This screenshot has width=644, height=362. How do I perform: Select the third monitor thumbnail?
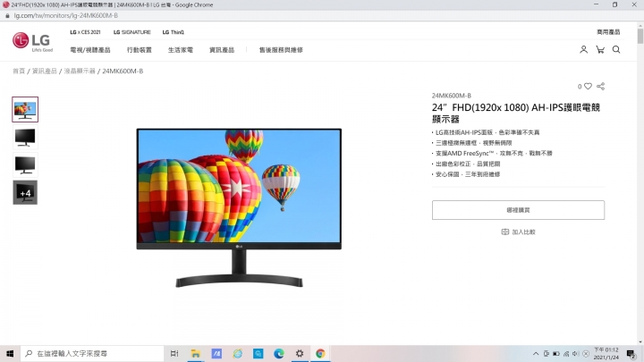pyautogui.click(x=25, y=165)
